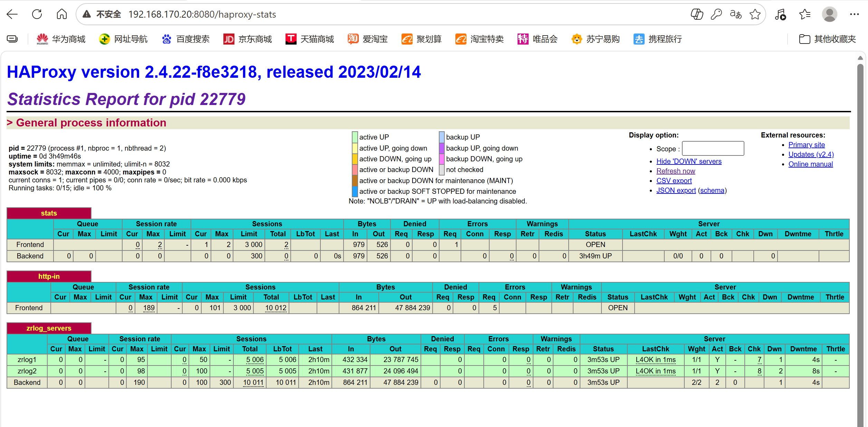Click the translate page icon
This screenshot has width=868, height=427.
(x=735, y=14)
